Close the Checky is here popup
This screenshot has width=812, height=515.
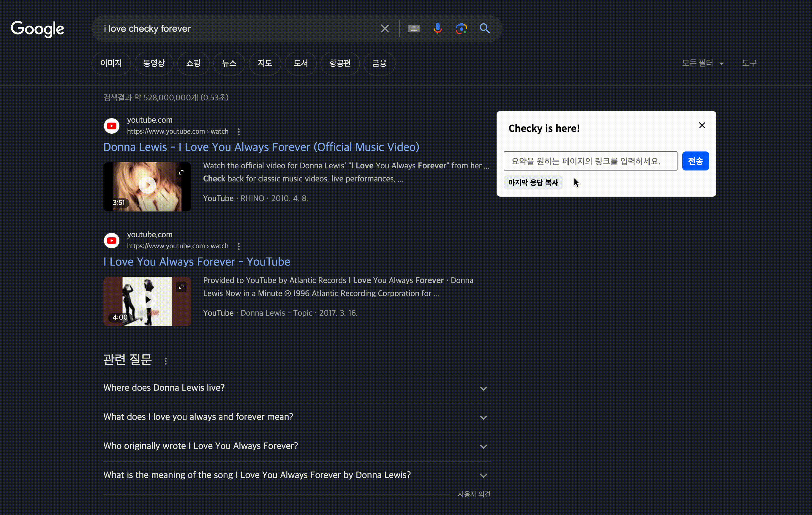(702, 125)
